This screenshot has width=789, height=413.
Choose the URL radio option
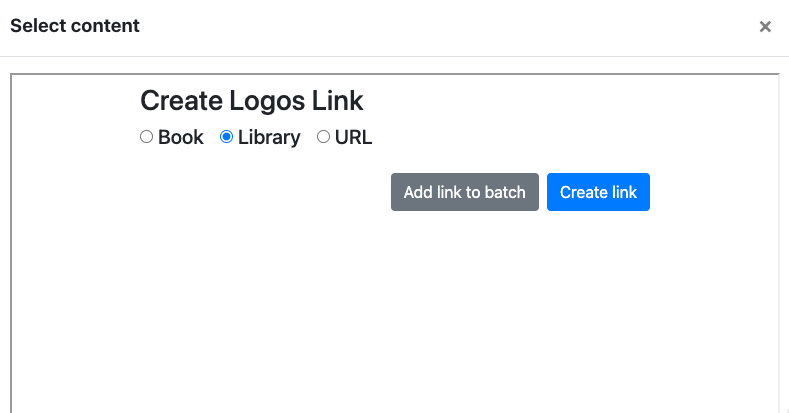[x=323, y=137]
